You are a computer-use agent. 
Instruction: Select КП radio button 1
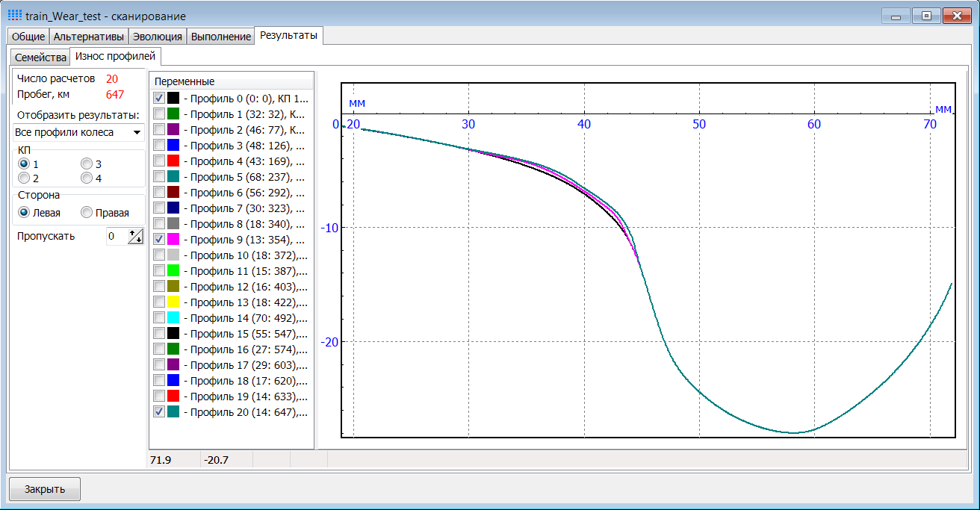coord(25,164)
